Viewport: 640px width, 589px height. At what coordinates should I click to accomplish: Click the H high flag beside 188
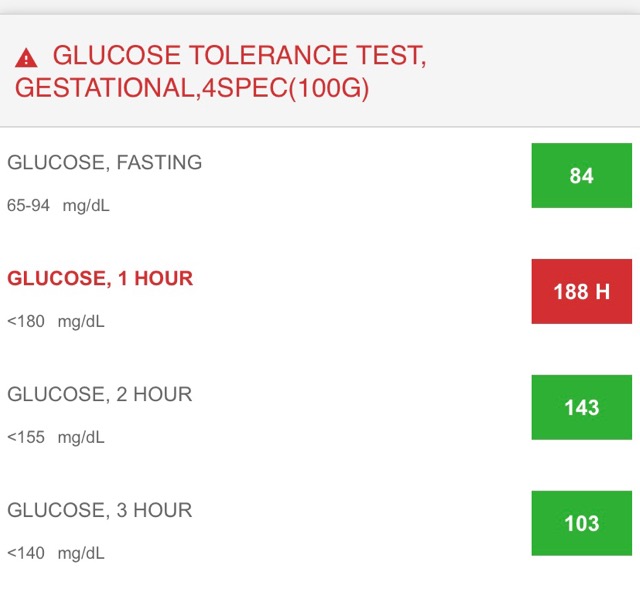[x=602, y=292]
